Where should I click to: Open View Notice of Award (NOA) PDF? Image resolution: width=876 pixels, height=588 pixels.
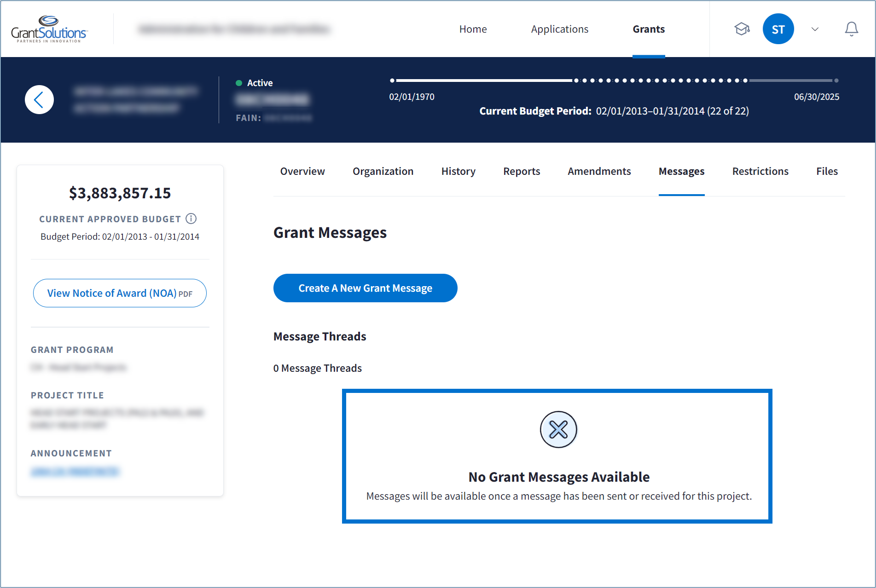pyautogui.click(x=120, y=293)
